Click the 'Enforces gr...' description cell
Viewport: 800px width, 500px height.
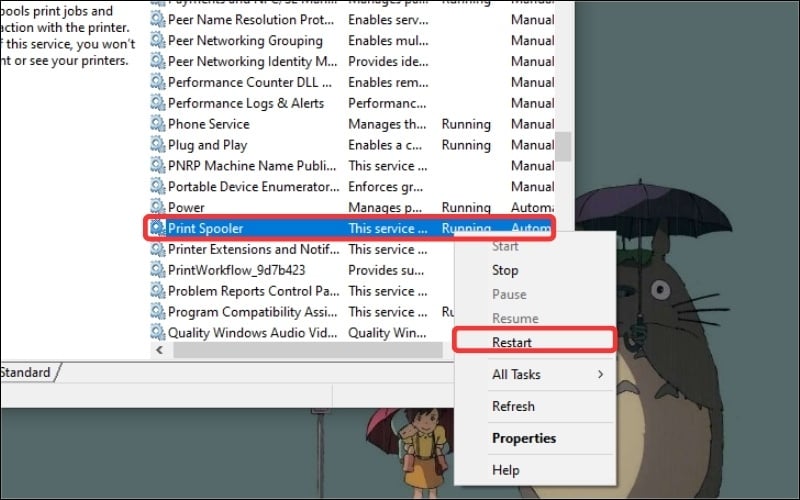386,187
